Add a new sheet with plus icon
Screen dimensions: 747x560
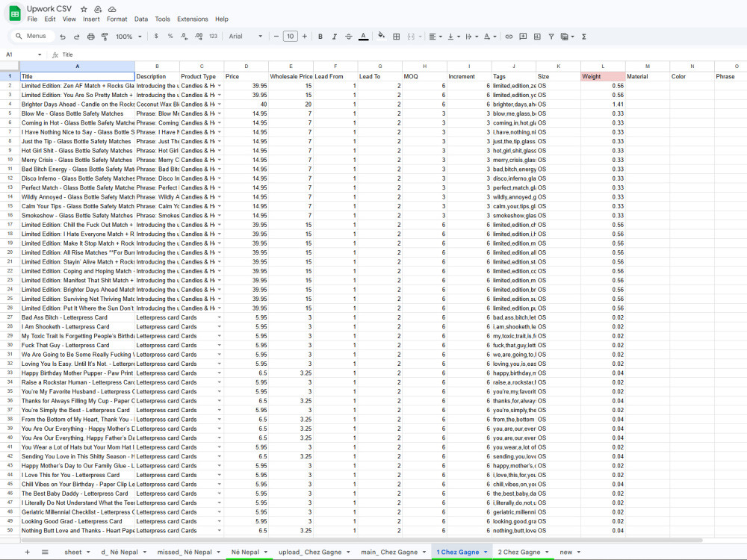click(x=27, y=552)
